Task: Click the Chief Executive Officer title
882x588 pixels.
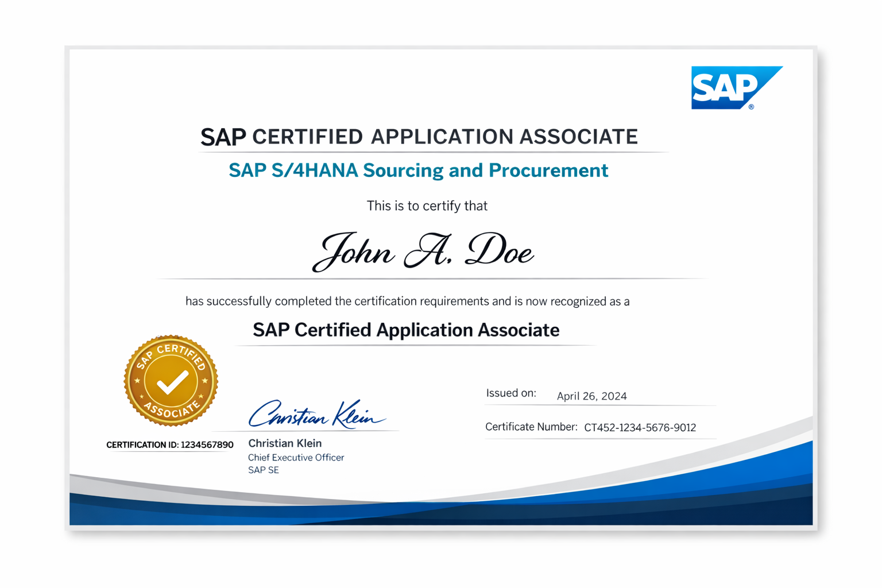Action: pyautogui.click(x=296, y=458)
